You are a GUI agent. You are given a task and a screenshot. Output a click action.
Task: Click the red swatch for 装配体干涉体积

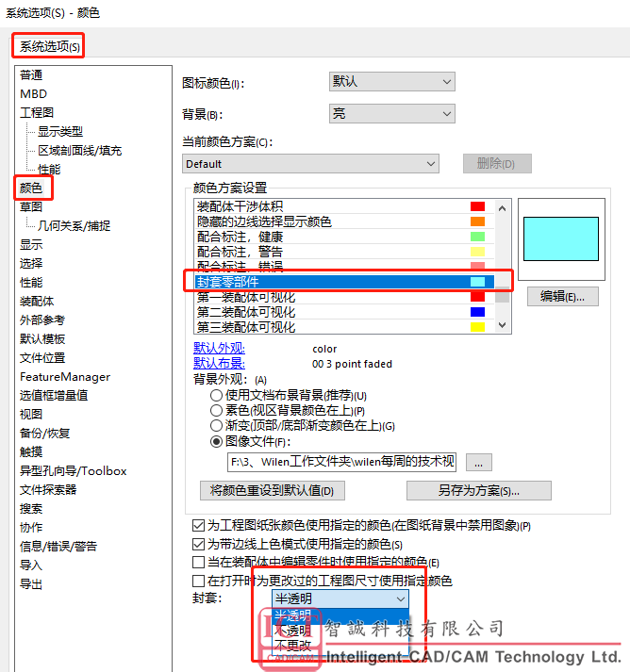(x=477, y=207)
